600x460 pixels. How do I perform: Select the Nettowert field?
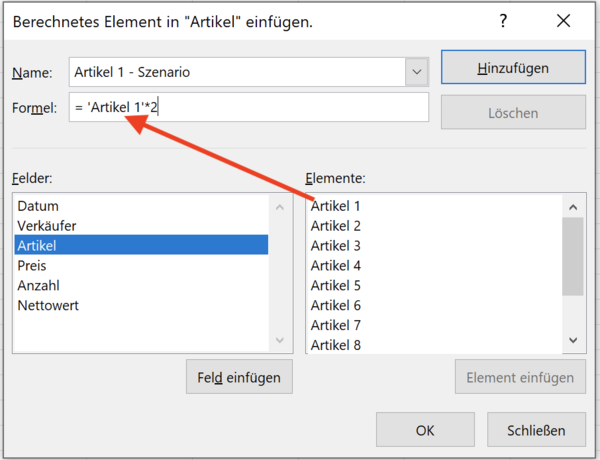(47, 306)
